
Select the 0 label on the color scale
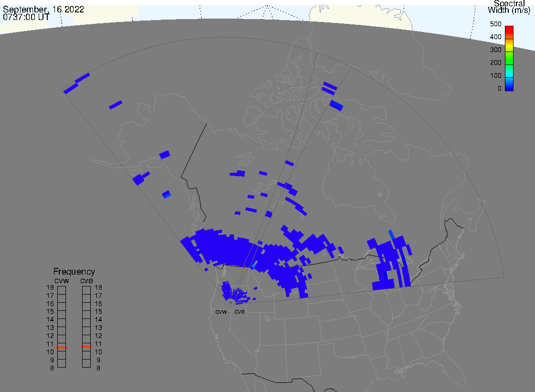point(500,89)
